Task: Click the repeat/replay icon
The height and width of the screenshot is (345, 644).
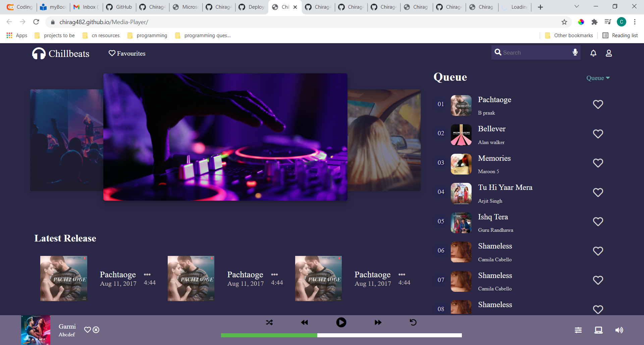Action: click(x=413, y=323)
